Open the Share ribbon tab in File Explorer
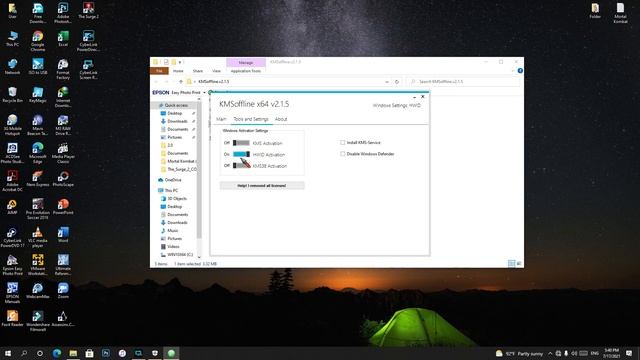Viewport: 640px width, 360px height. [x=198, y=71]
